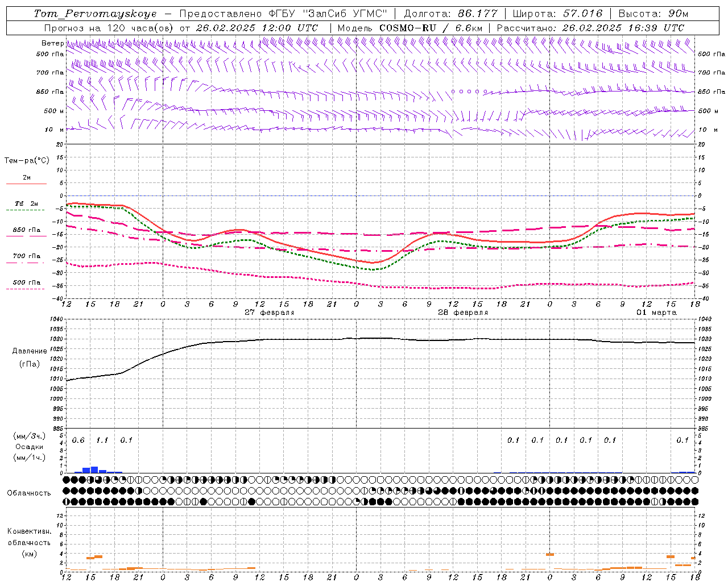The height and width of the screenshot is (582, 728).
Task: Click the tallest blue precipitation bar
Action: point(94,469)
